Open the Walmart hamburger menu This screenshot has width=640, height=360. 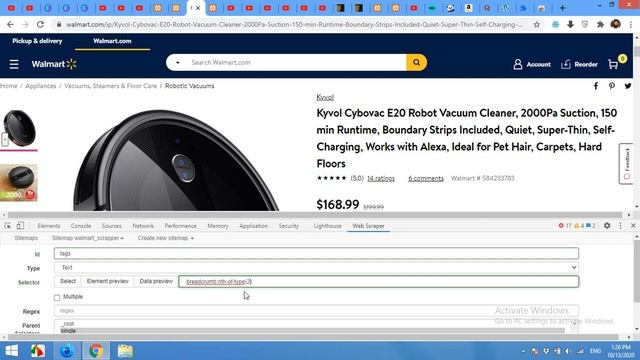pos(14,64)
